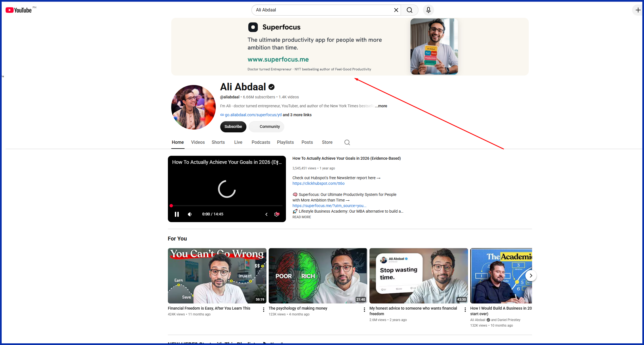Click the 0:00 / 14:45 time display

213,214
